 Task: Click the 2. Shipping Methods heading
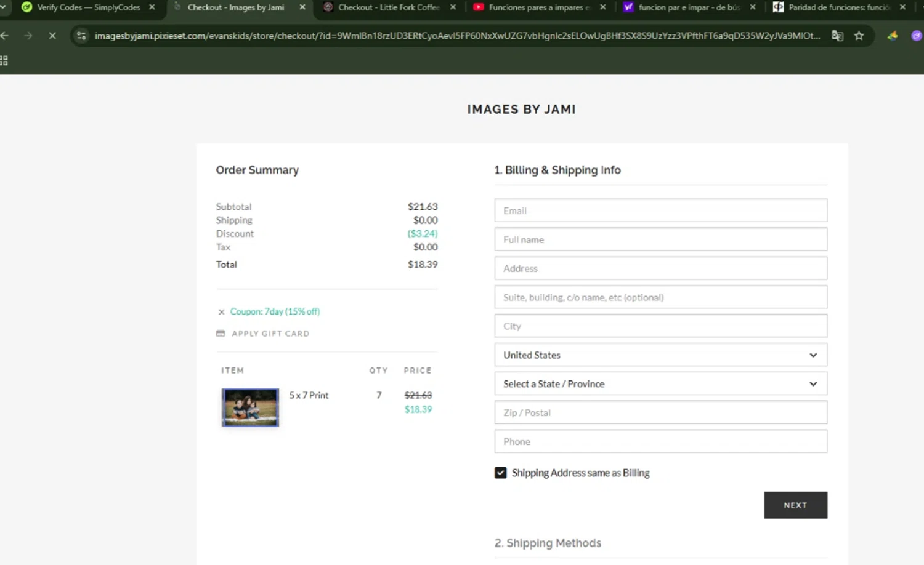click(548, 543)
